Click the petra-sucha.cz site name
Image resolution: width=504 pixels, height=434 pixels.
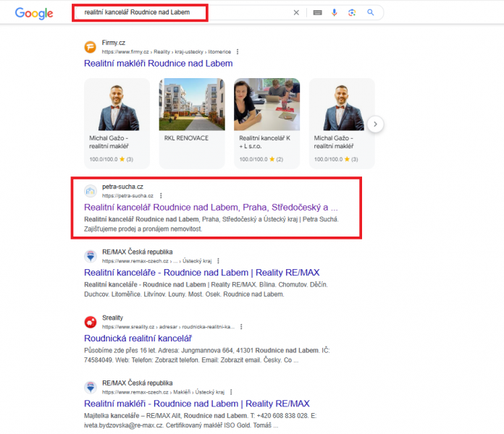(x=122, y=187)
